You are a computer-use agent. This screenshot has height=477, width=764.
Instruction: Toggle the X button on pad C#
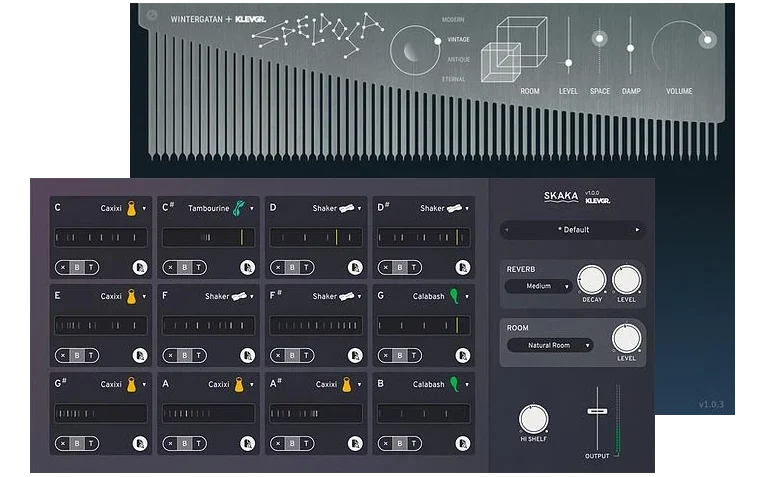pos(171,267)
